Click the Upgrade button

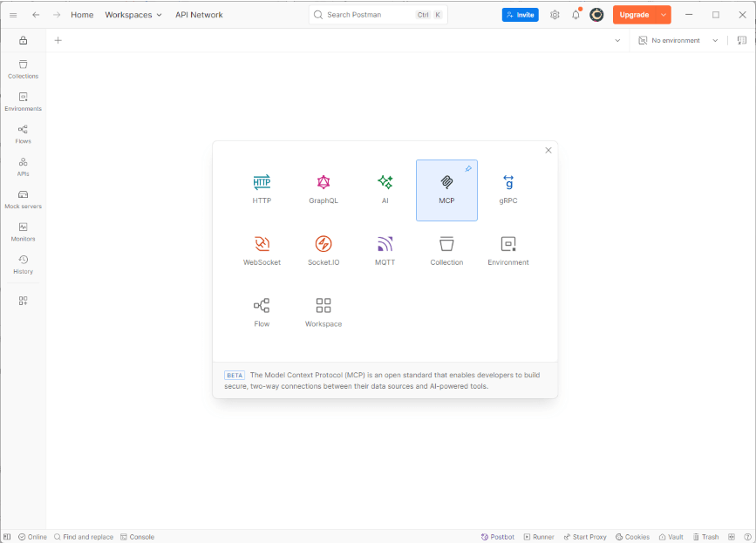[x=634, y=15]
